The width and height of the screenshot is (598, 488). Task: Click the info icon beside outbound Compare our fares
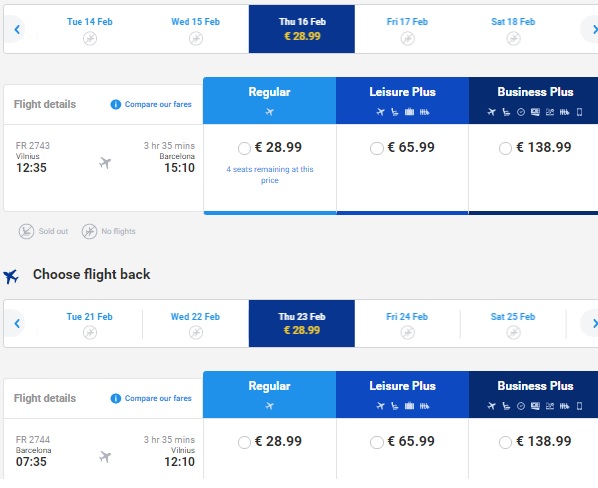coord(116,104)
